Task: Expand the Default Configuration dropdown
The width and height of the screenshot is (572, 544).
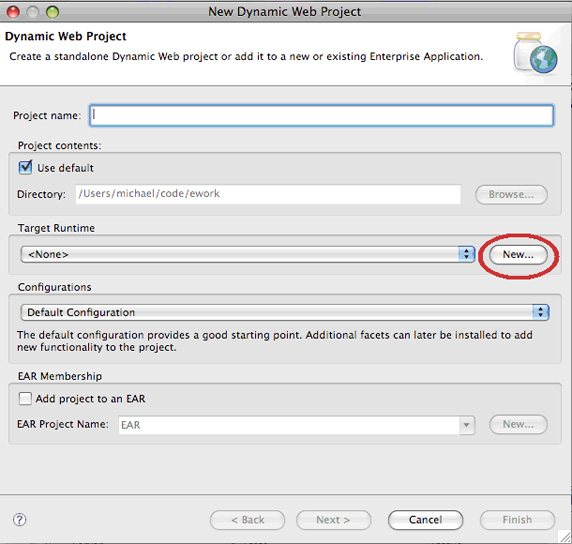Action: 285,312
